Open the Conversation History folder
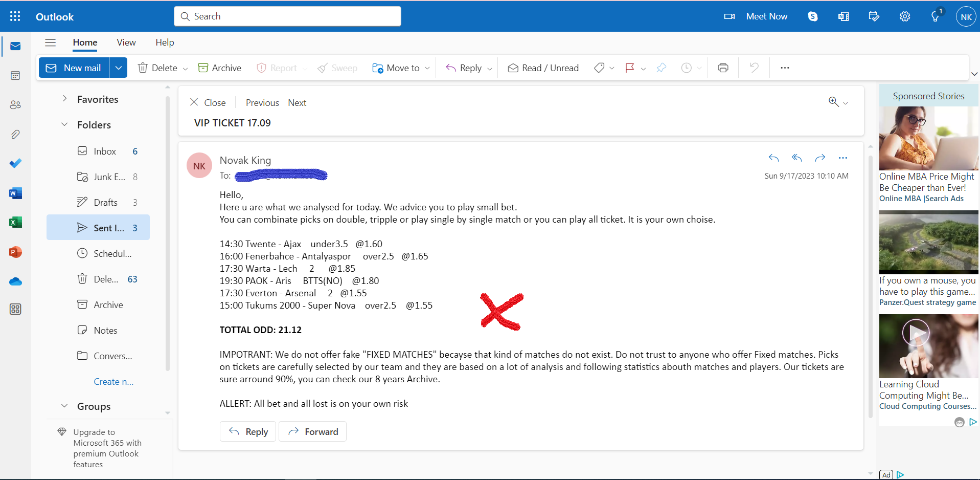Image resolution: width=980 pixels, height=480 pixels. 98,356
